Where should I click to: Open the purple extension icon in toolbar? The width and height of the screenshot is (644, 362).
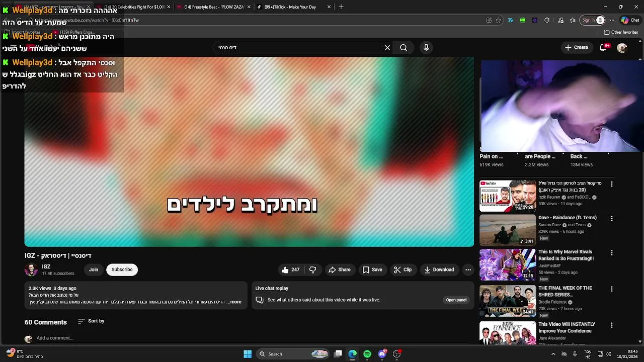point(535,20)
